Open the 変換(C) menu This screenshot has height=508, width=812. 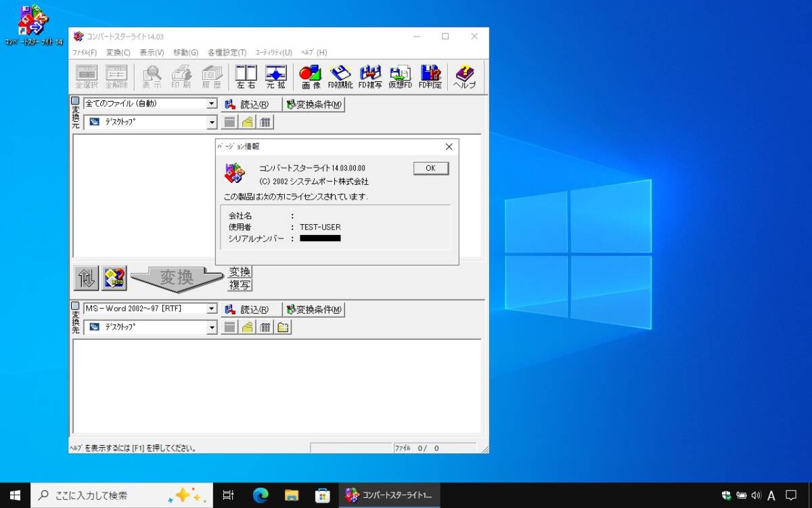click(118, 52)
